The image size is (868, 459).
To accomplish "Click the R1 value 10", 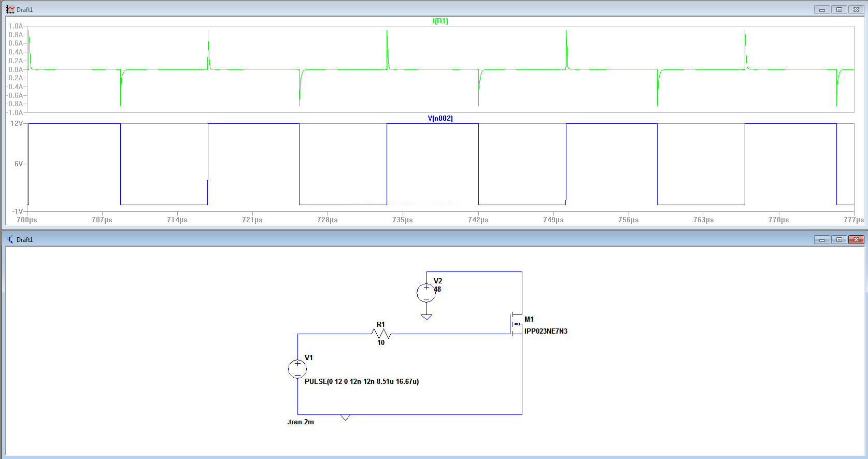I will pos(381,343).
